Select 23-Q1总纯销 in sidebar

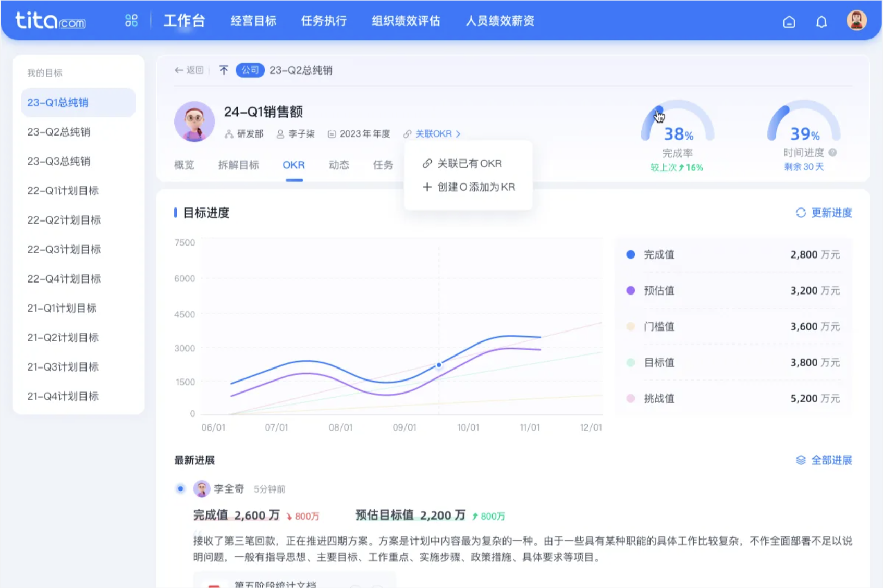click(78, 102)
